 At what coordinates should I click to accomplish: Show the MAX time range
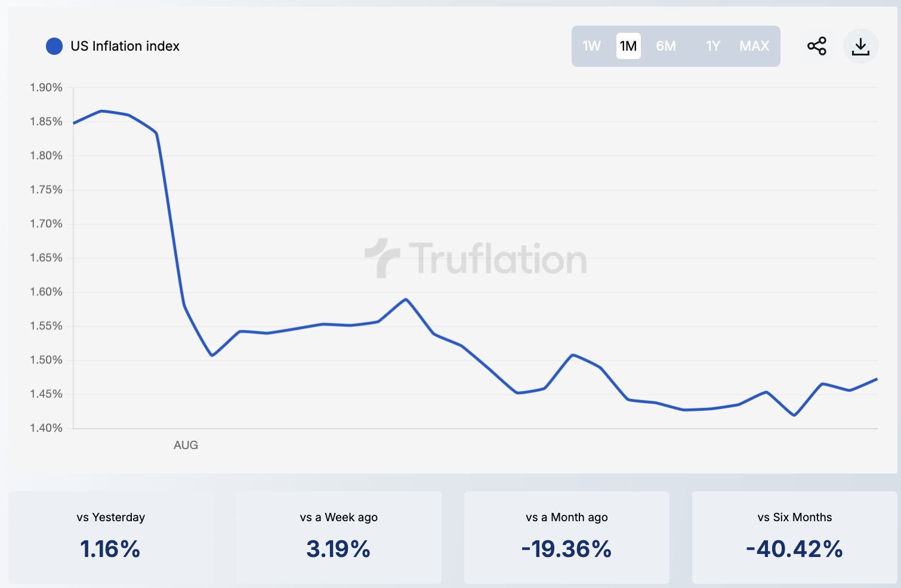754,46
